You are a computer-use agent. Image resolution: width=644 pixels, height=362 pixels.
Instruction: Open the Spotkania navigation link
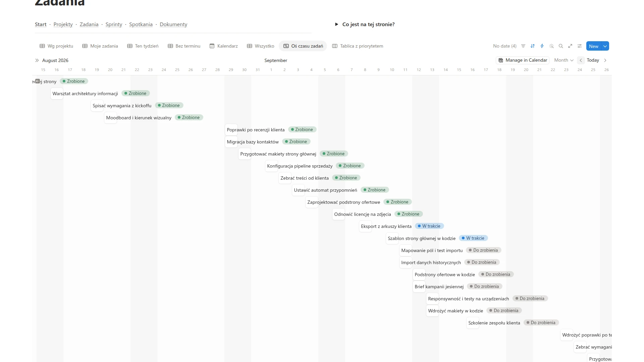tap(141, 24)
